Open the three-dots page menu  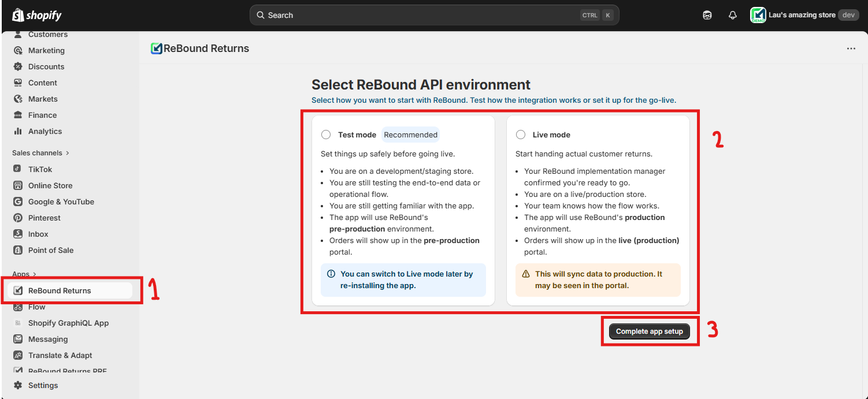pos(851,49)
